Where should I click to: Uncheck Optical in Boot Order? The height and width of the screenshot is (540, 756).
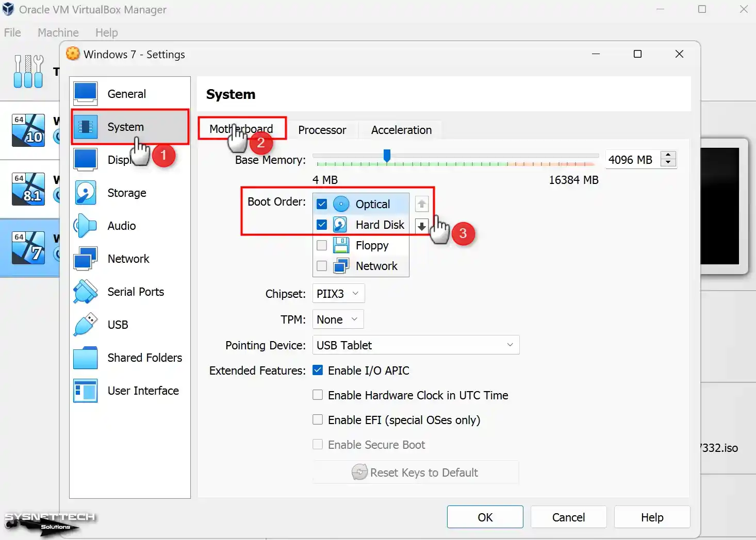click(x=322, y=204)
